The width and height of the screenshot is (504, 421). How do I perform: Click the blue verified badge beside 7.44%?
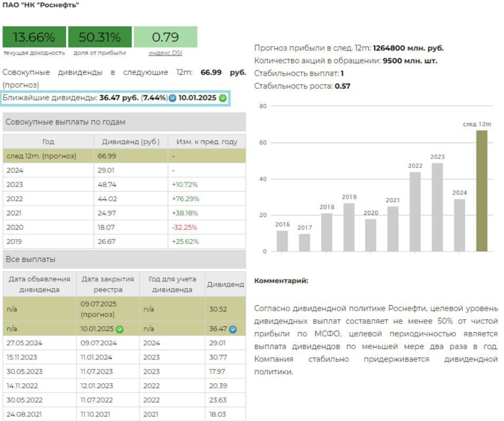(172, 98)
